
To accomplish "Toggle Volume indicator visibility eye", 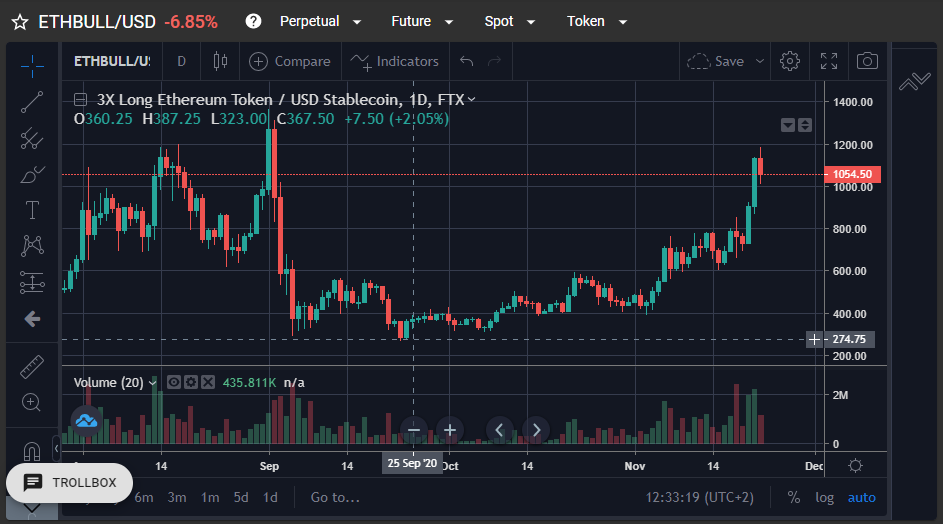I will click(174, 382).
